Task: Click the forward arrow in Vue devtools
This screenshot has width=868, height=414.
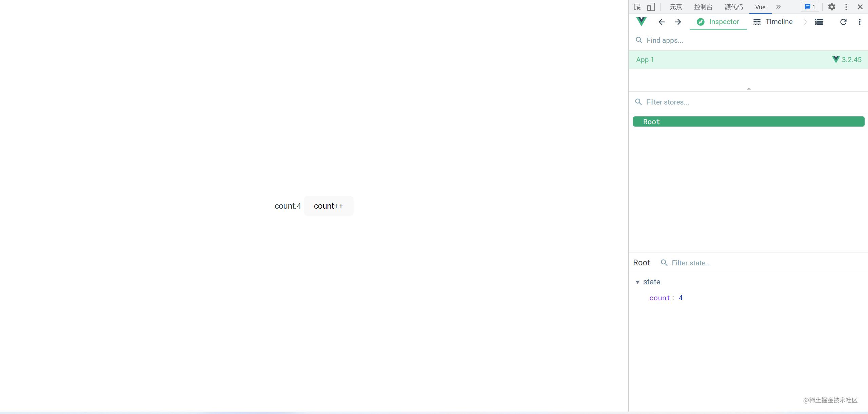Action: point(678,22)
